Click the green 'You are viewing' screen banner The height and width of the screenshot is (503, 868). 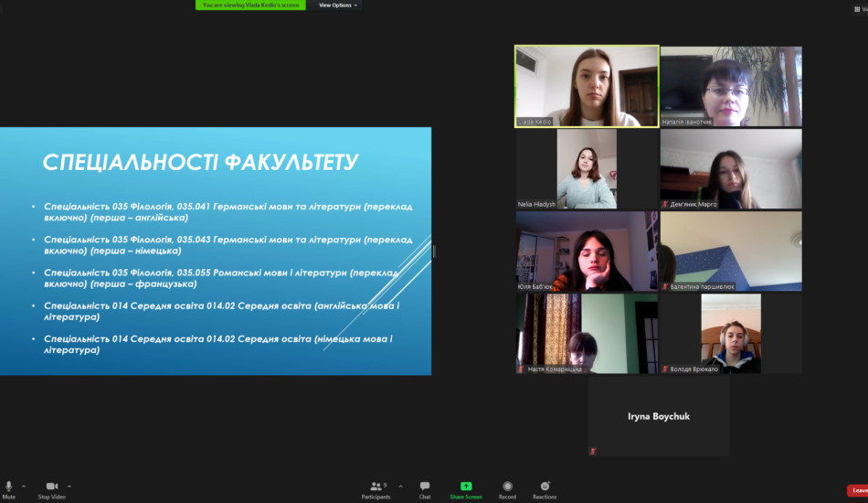click(x=249, y=5)
